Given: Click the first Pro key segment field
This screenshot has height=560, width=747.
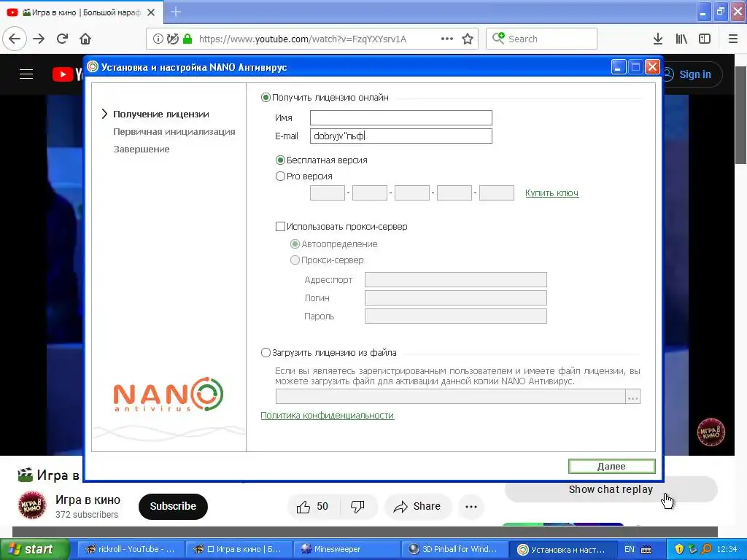Looking at the screenshot, I should (x=328, y=192).
